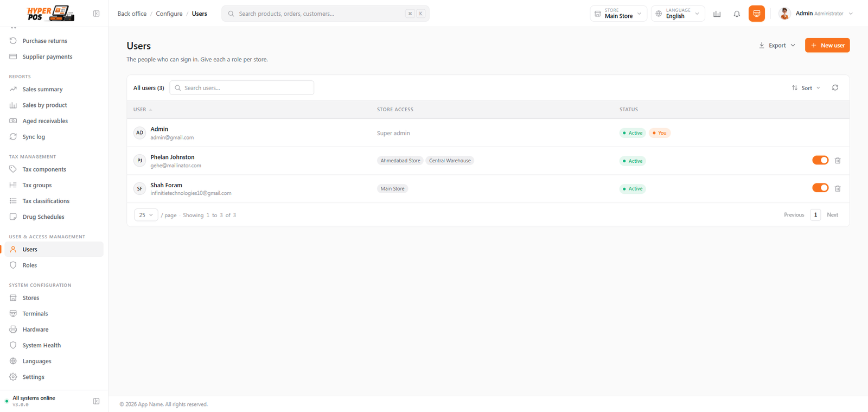Click gehe@mailinator.com email
Viewport: 868px width, 412px height.
click(176, 166)
